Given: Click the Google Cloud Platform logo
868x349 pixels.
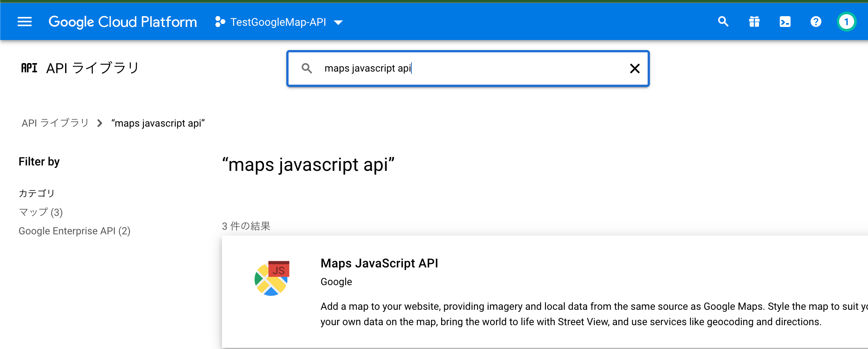Looking at the screenshot, I should [x=123, y=22].
